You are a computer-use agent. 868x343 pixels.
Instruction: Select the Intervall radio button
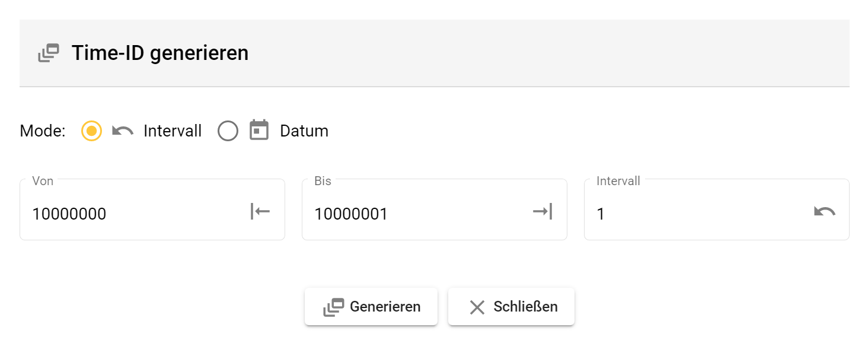[x=91, y=131]
